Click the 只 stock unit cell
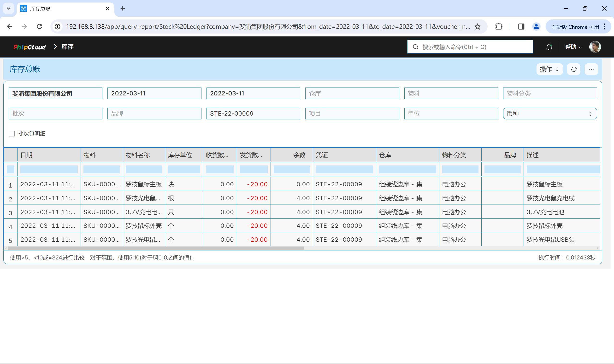Image resolution: width=614 pixels, height=364 pixels. tap(184, 212)
